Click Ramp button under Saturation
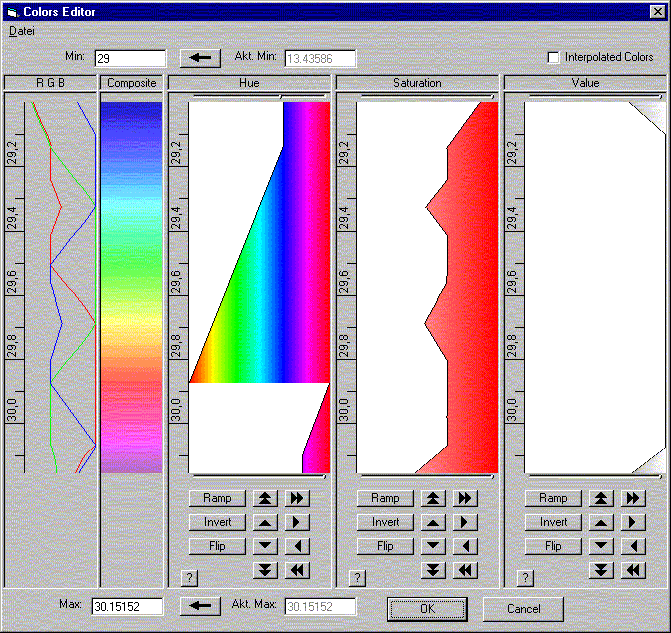671x633 pixels. point(385,498)
